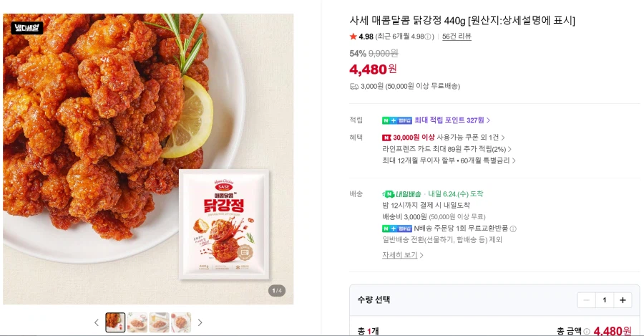
Task: Click the delivery truck icon by shipping fee
Action: [354, 87]
